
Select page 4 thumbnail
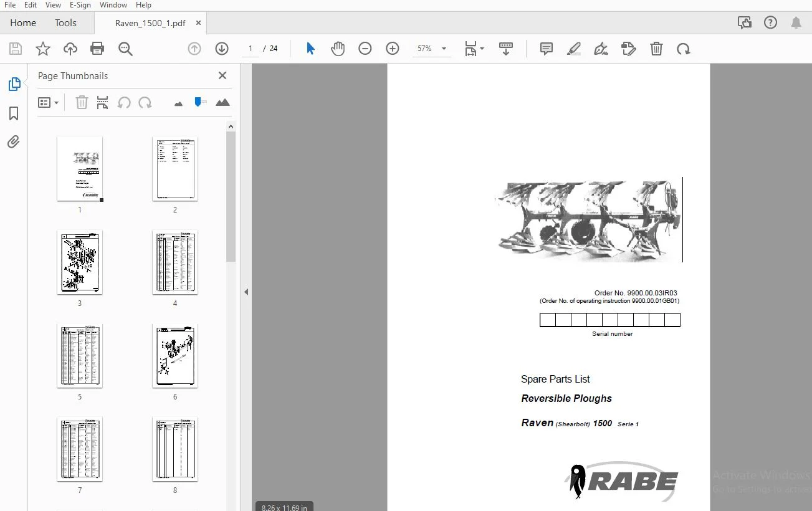175,262
